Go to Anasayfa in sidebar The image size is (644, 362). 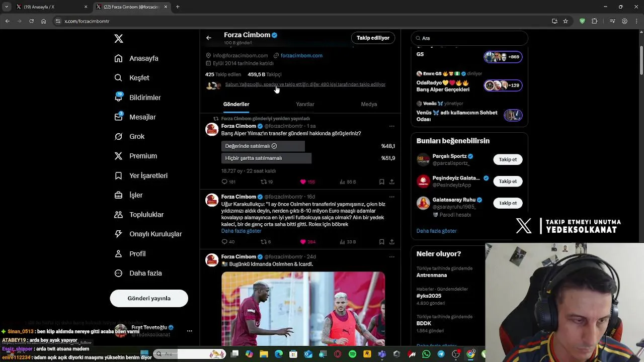(136, 58)
